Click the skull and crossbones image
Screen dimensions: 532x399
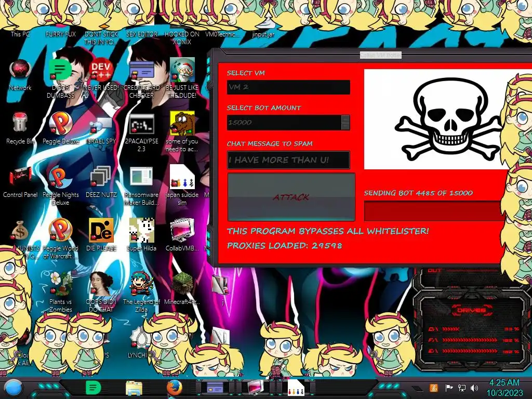[448, 119]
